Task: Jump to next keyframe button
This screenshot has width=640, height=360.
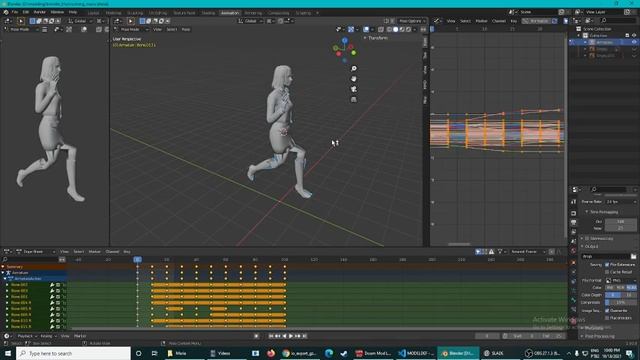Action: 298,336
